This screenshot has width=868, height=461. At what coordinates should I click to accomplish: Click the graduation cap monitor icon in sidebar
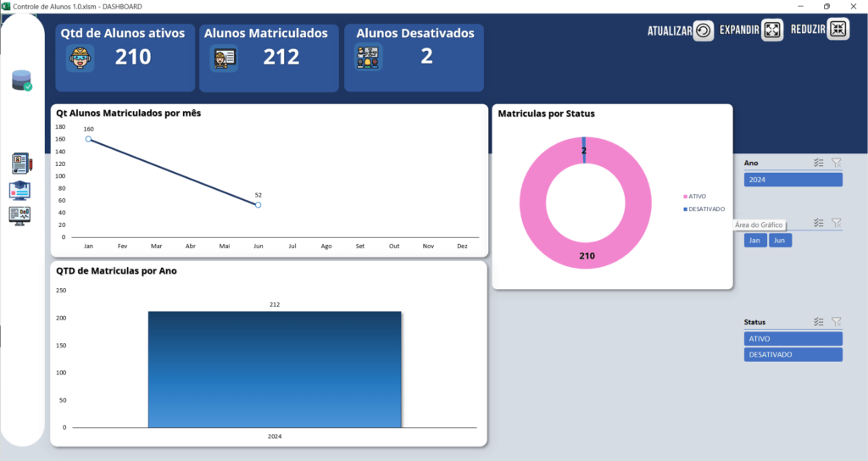(20, 190)
